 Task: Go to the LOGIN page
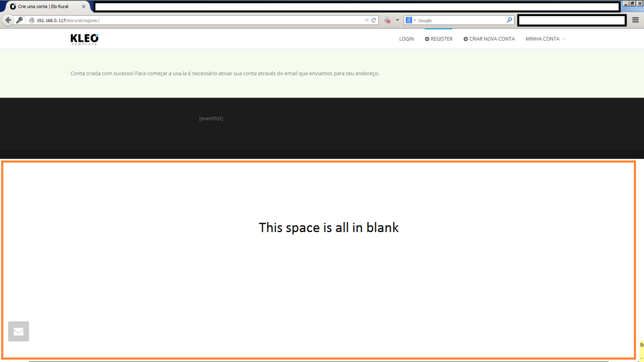coord(406,39)
